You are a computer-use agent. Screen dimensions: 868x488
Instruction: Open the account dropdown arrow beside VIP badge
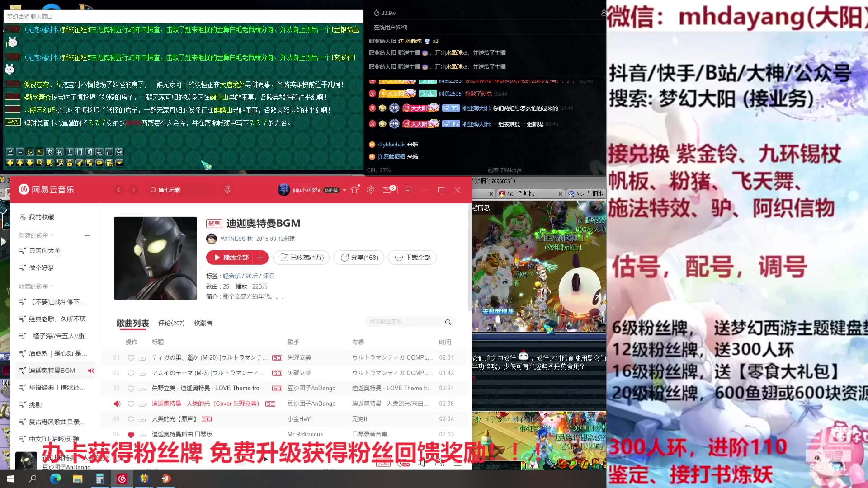344,190
